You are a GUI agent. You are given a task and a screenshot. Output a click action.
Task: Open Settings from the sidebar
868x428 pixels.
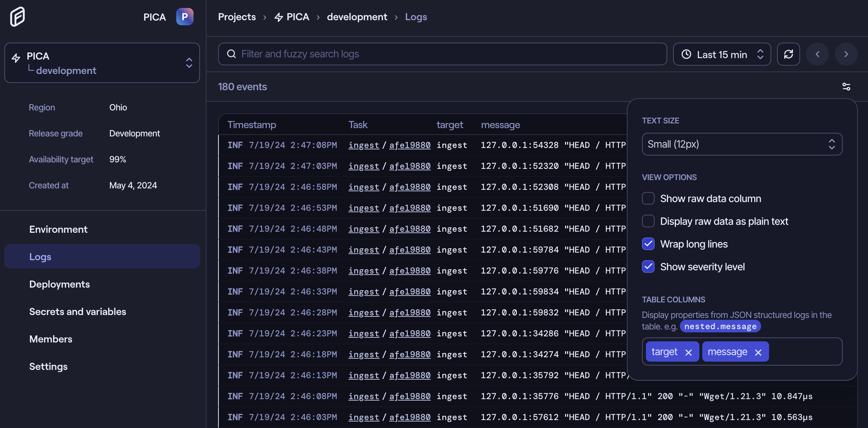pos(48,366)
